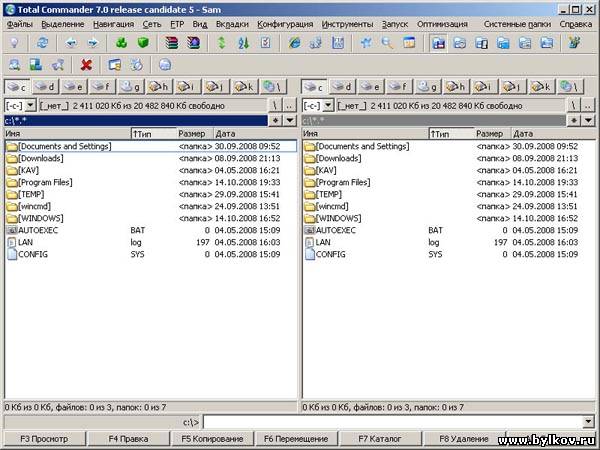Sort left panel by Имя column header
The width and height of the screenshot is (600, 450).
pyautogui.click(x=67, y=134)
